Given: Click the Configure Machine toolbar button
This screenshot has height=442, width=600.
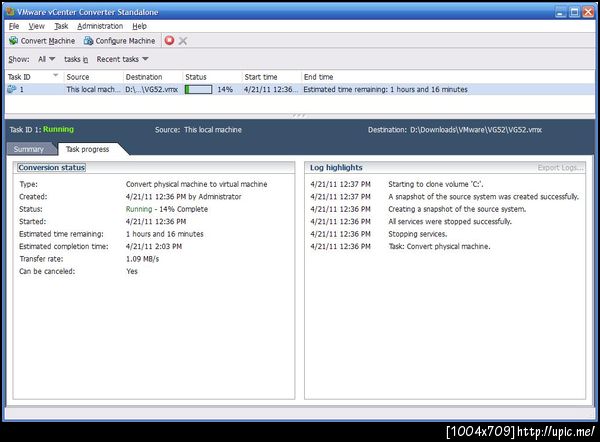Looking at the screenshot, I should [120, 41].
